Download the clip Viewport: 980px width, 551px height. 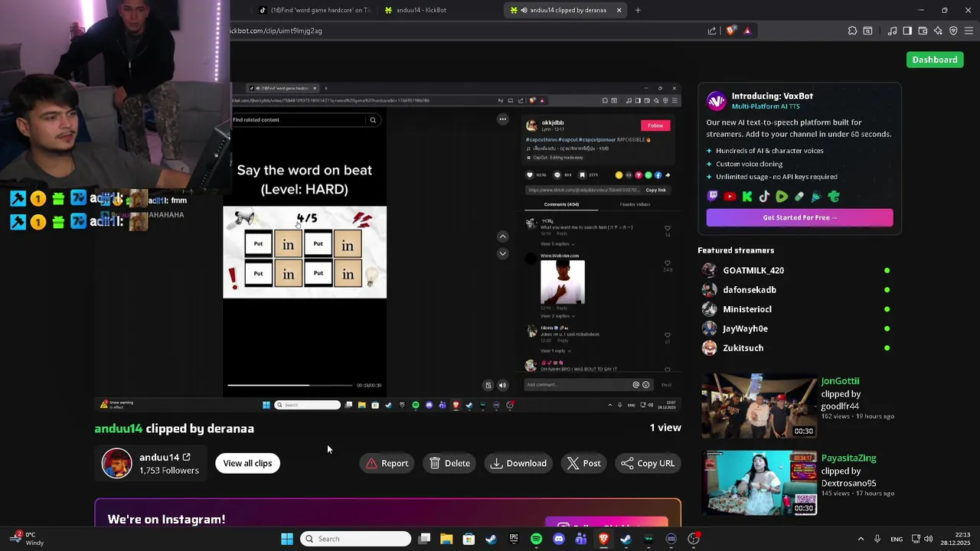tap(518, 463)
